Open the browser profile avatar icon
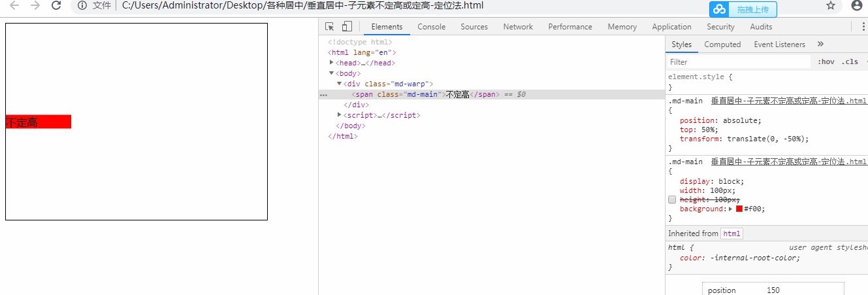This screenshot has width=868, height=295. point(858,6)
